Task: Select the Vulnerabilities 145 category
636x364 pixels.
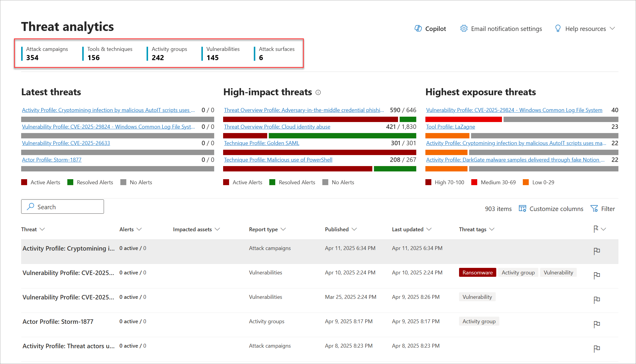Action: (223, 54)
